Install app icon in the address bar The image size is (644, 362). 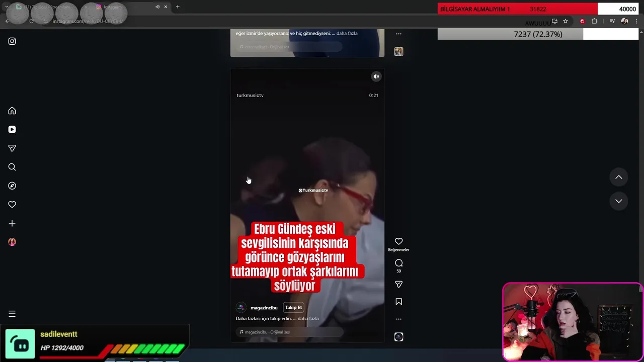pyautogui.click(x=554, y=21)
